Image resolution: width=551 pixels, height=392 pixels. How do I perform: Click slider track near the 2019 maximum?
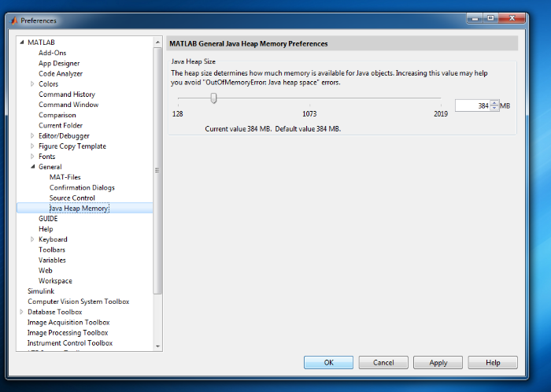[440, 98]
